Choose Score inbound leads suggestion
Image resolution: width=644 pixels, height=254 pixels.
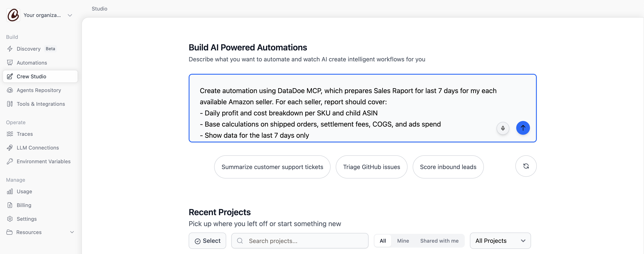tap(448, 167)
